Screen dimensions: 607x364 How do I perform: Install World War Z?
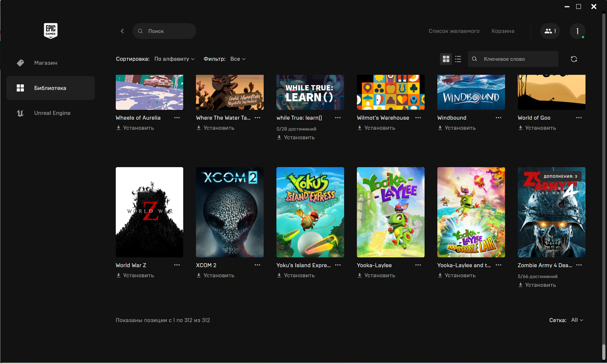135,275
